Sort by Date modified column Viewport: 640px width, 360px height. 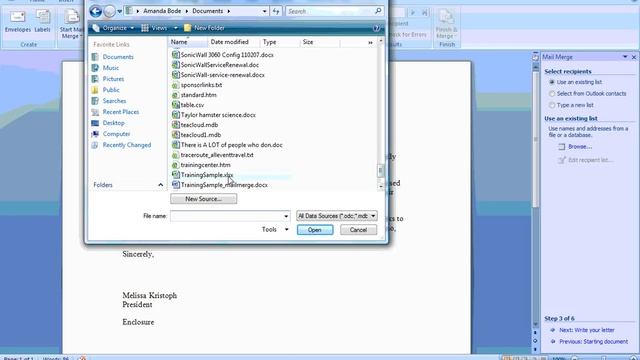point(229,42)
